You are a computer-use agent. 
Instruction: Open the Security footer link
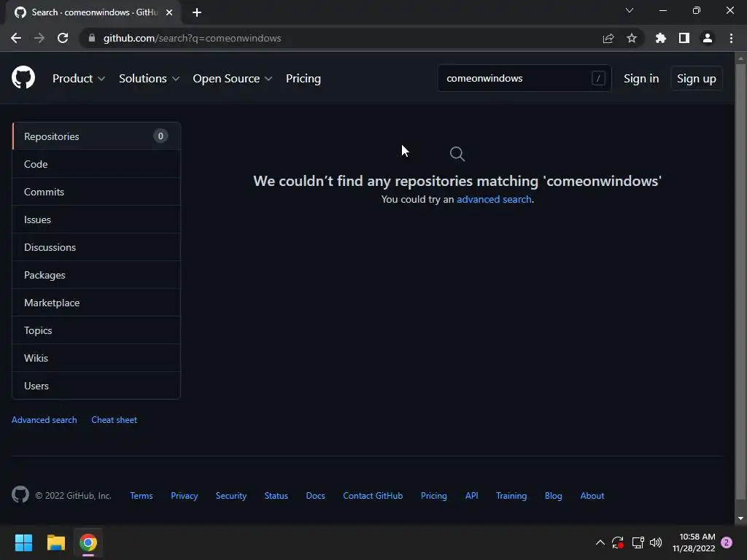point(231,496)
